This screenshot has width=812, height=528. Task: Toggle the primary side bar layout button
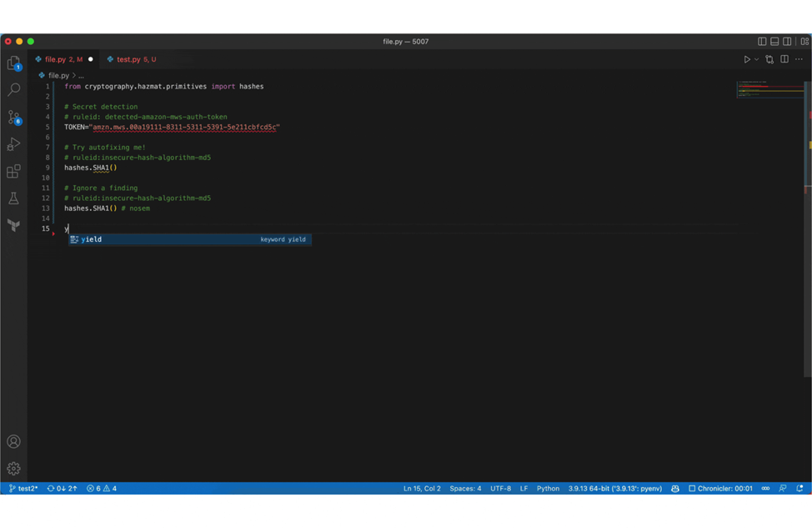(762, 41)
